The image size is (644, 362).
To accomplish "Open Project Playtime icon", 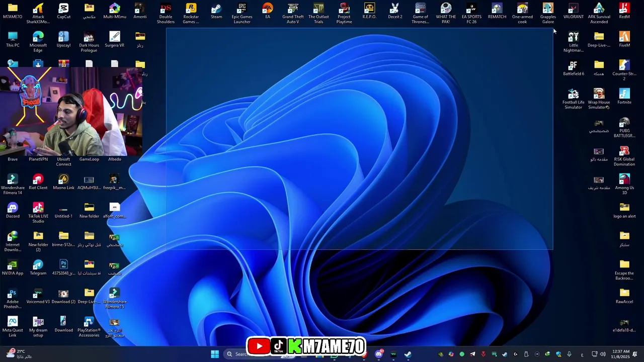I will (x=344, y=13).
